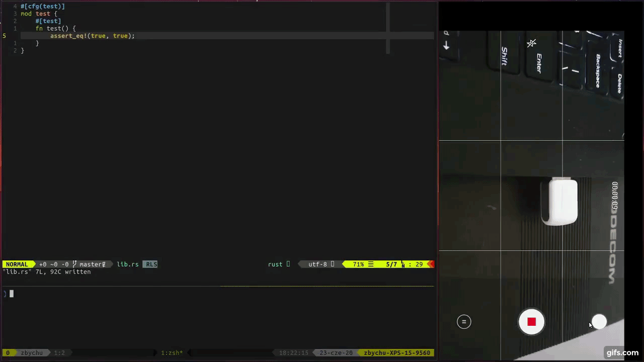Click the master branch name in statusline

tap(91, 264)
